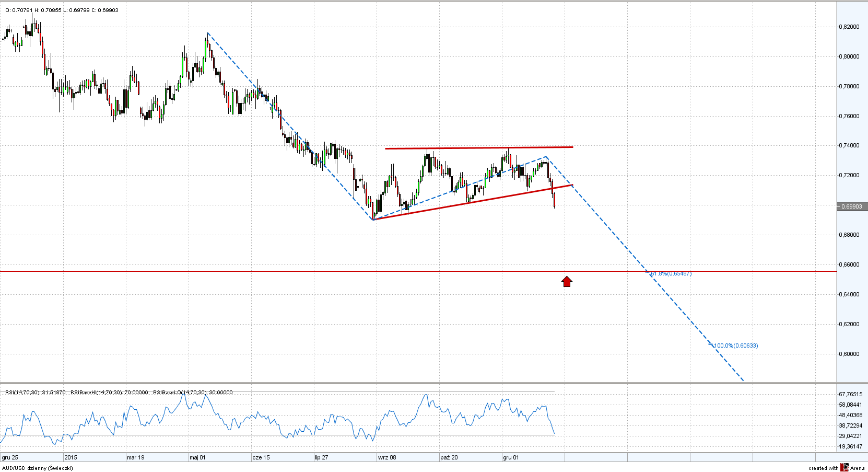Click the 'created with' text in the footer
868x472 pixels.
[x=823, y=468]
